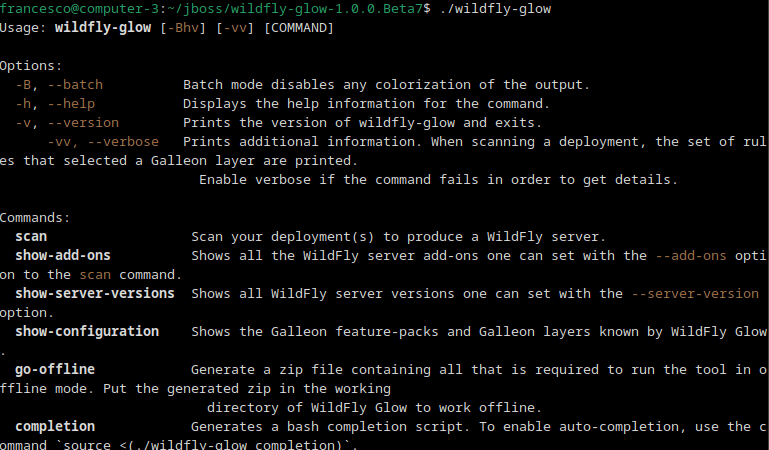Click the --verbose option flag
The width and height of the screenshot is (769, 450).
pyautogui.click(x=123, y=142)
